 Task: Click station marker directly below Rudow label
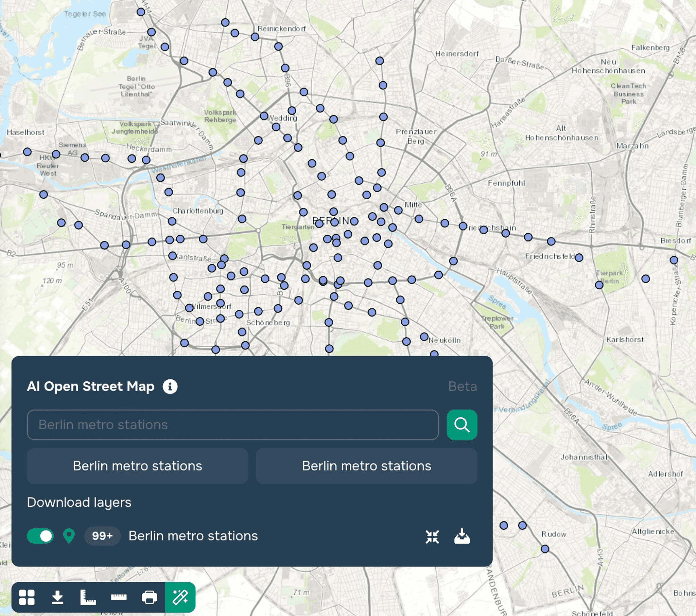tap(545, 549)
